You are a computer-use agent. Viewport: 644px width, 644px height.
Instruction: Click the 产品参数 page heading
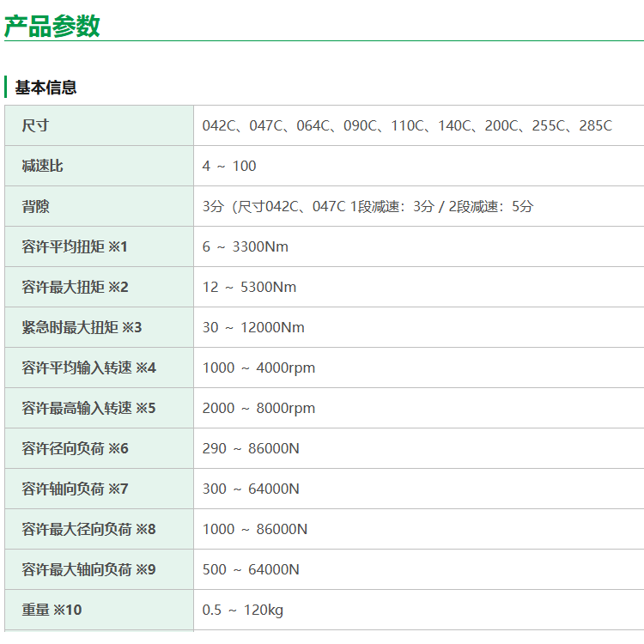tap(52, 26)
